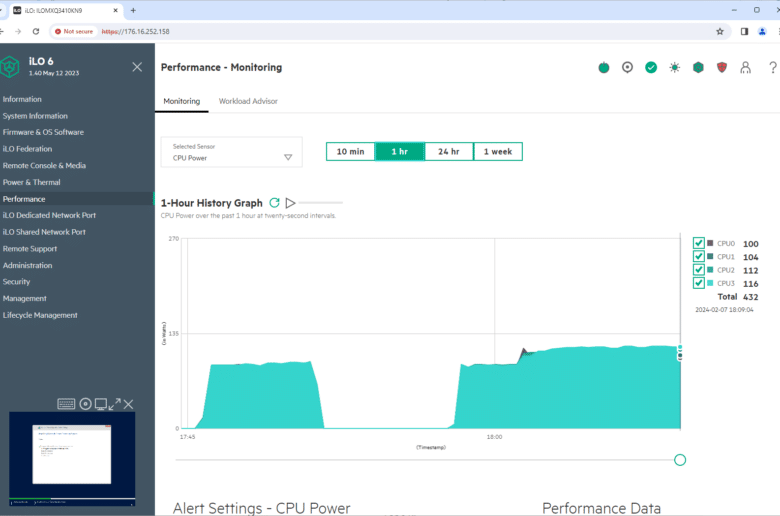780x516 pixels.
Task: Open Information in the sidebar
Action: pos(22,99)
